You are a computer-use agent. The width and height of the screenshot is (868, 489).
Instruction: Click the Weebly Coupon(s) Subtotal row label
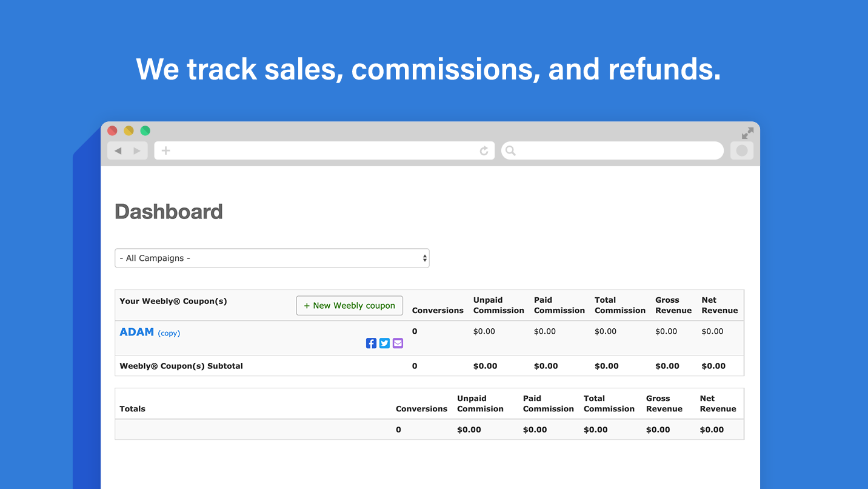(181, 366)
